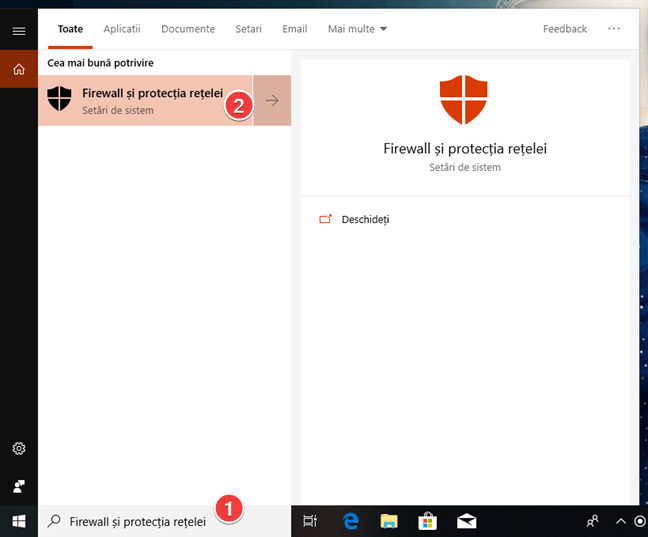Image resolution: width=648 pixels, height=537 pixels.
Task: Open the hamburger menu in search sidebar
Action: [19, 31]
